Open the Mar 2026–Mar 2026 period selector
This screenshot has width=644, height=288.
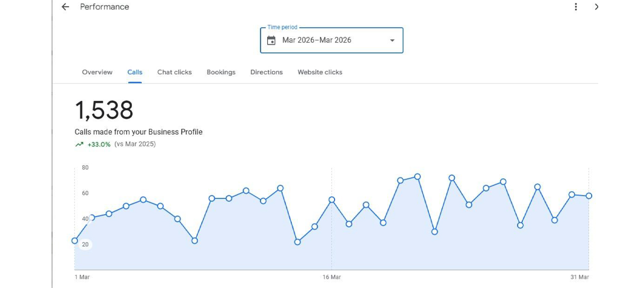(332, 40)
